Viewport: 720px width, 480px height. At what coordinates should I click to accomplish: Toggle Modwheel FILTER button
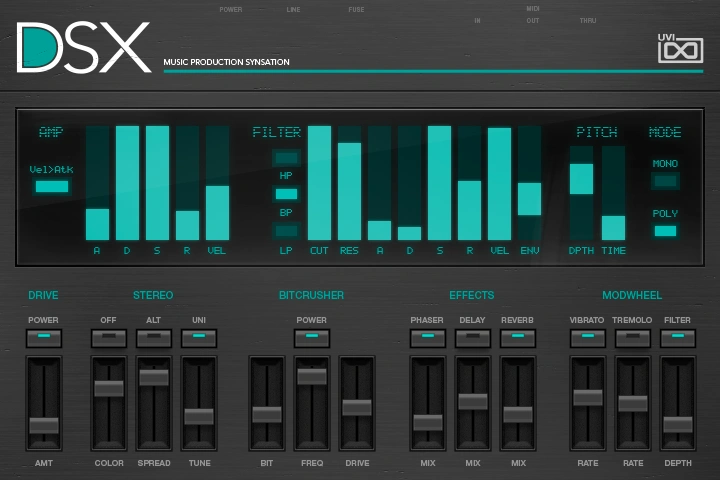tap(678, 339)
